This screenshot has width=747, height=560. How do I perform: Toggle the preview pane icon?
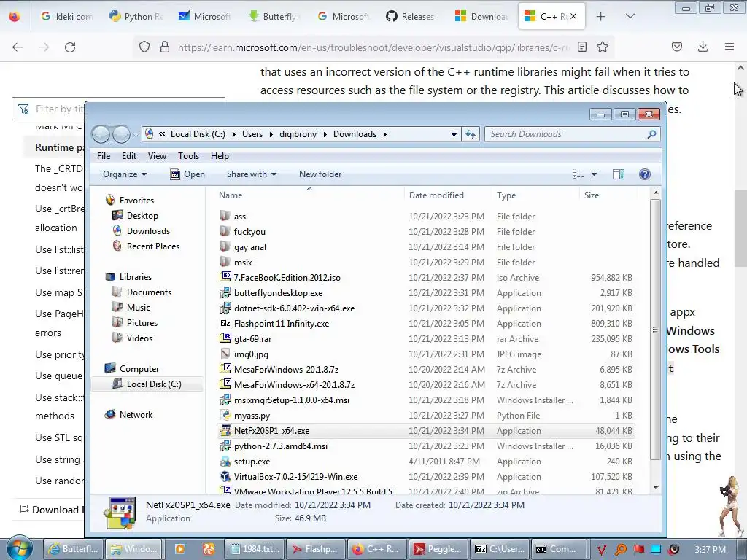[619, 174]
